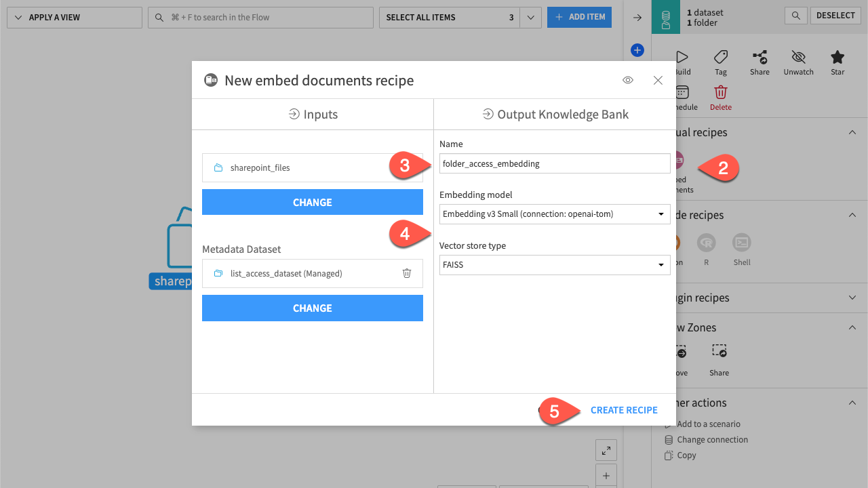Select the R code recipe
The height and width of the screenshot is (488, 868).
coord(707,243)
